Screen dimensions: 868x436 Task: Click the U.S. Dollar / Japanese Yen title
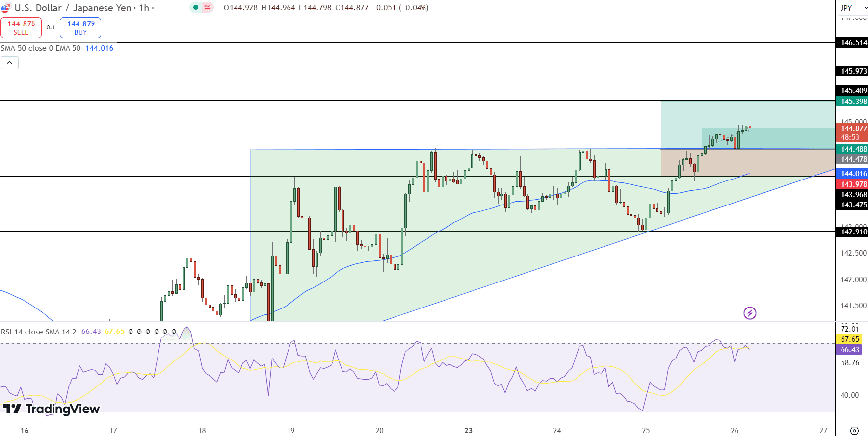[x=73, y=8]
